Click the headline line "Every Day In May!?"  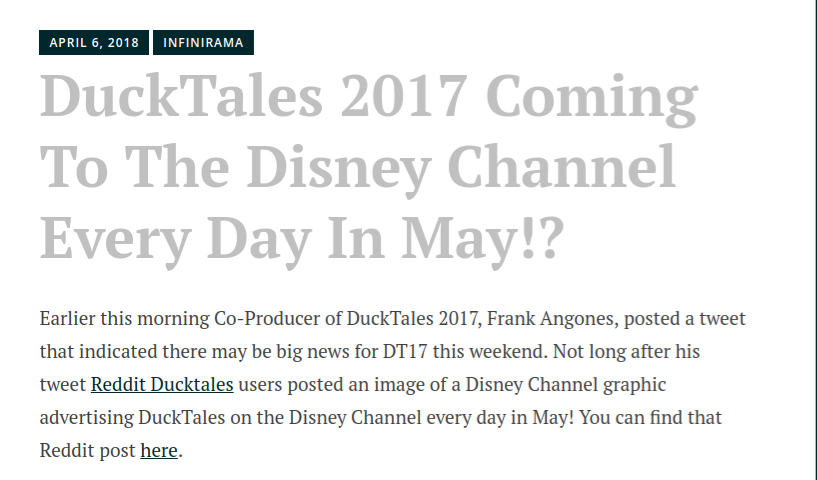click(302, 239)
